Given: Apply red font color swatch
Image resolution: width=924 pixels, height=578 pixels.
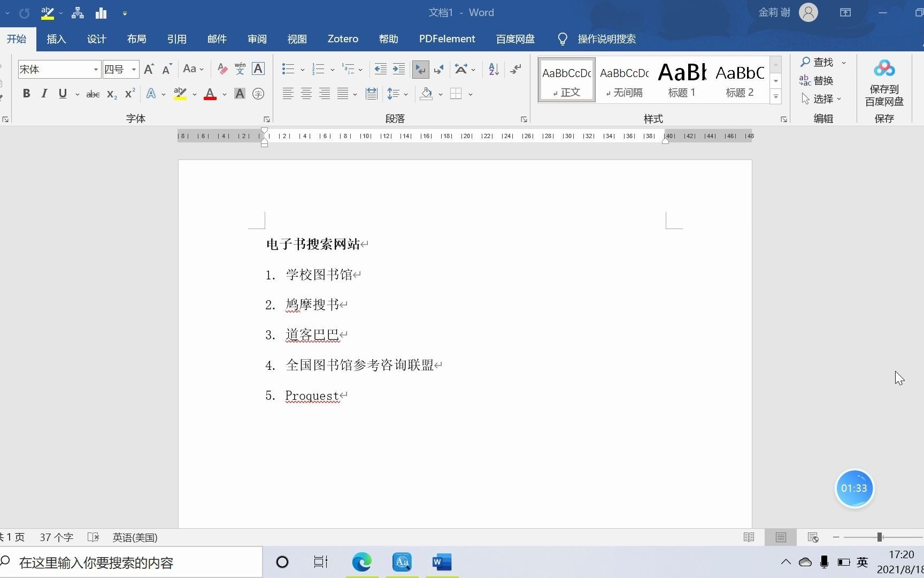Looking at the screenshot, I should (210, 94).
